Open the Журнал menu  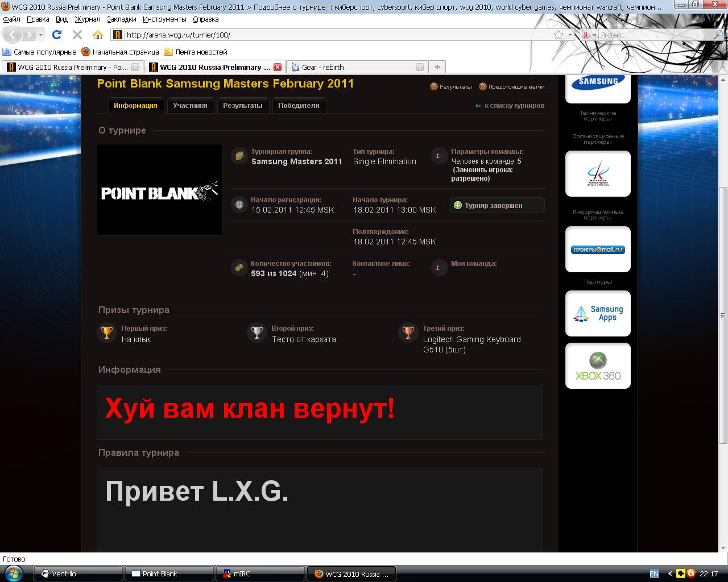(x=88, y=19)
